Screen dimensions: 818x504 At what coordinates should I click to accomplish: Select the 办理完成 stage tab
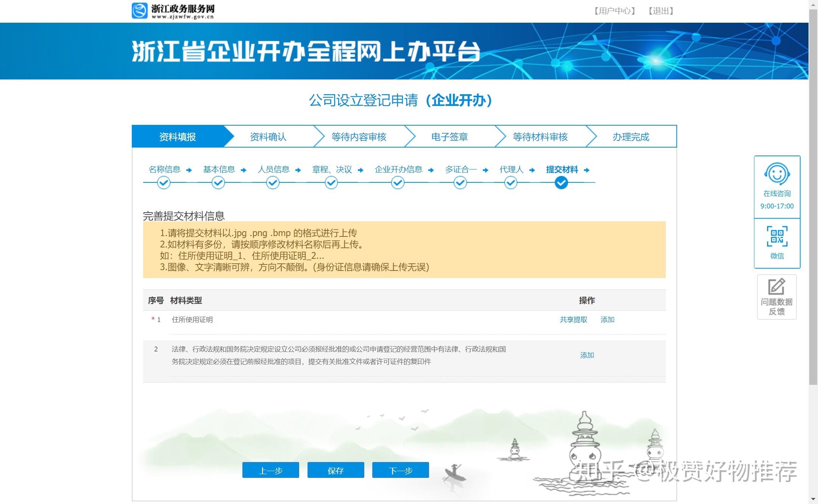coord(631,137)
